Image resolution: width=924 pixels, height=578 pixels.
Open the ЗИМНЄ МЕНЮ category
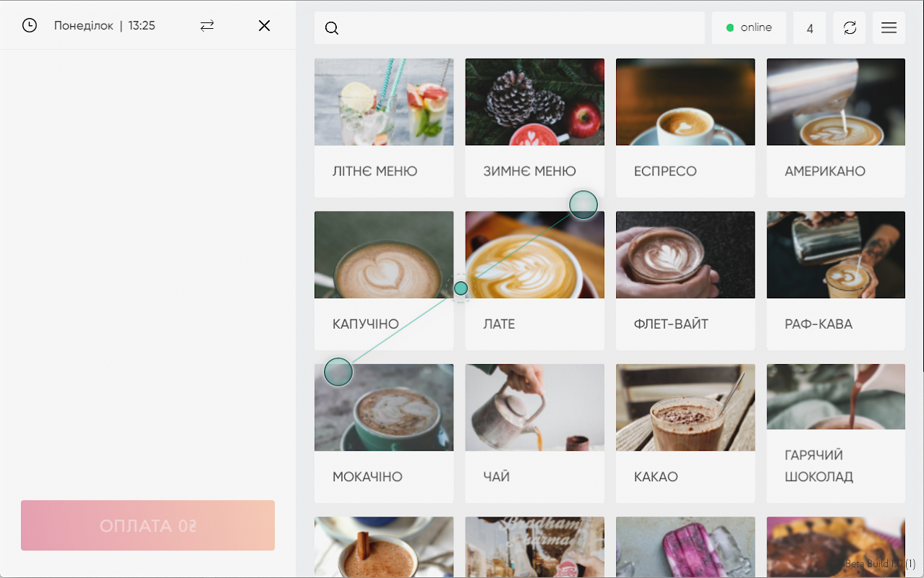[534, 128]
